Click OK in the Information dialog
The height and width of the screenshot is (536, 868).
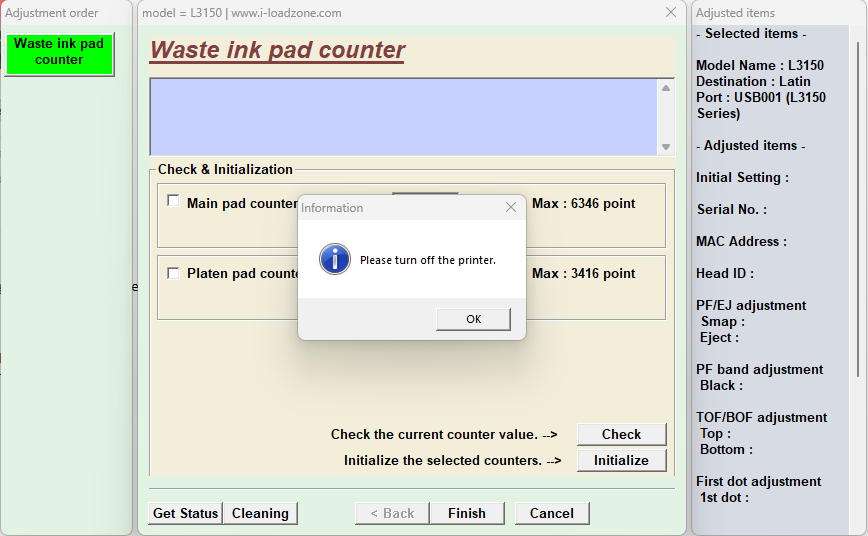click(x=473, y=319)
